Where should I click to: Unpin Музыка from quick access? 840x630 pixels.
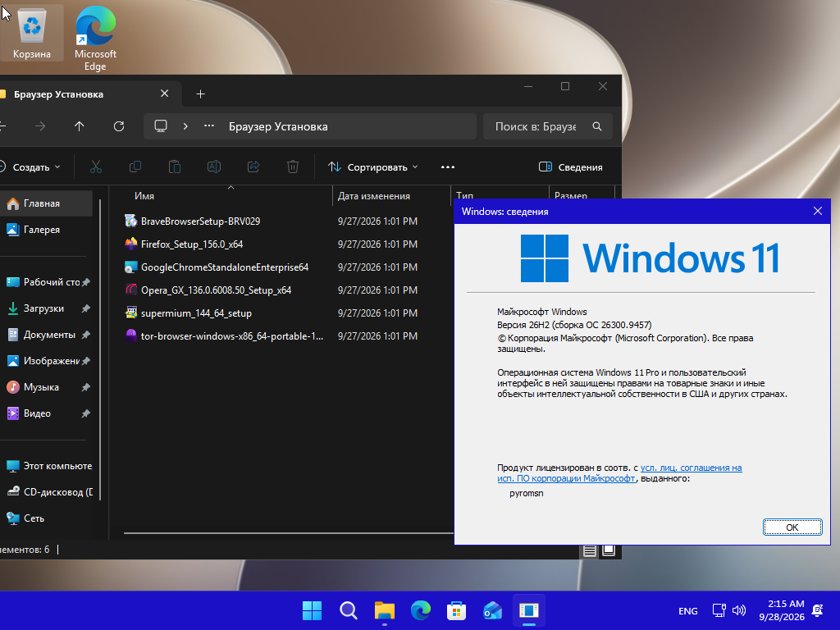(85, 387)
